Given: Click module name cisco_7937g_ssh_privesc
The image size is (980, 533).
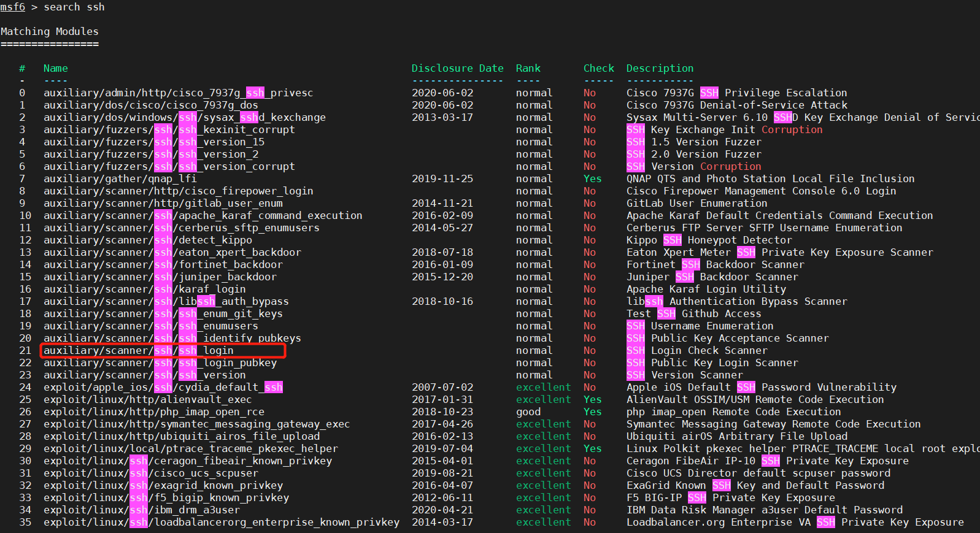Looking at the screenshot, I should pos(179,93).
